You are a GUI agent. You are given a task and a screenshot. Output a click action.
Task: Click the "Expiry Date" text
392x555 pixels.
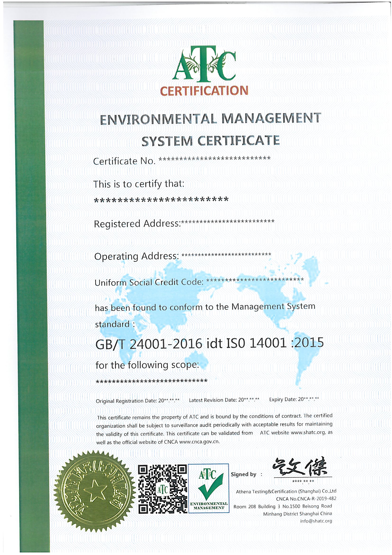point(294,399)
